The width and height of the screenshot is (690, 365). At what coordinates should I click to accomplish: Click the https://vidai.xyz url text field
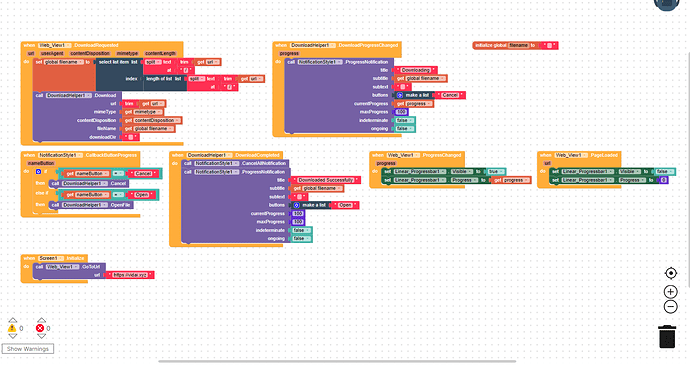130,275
